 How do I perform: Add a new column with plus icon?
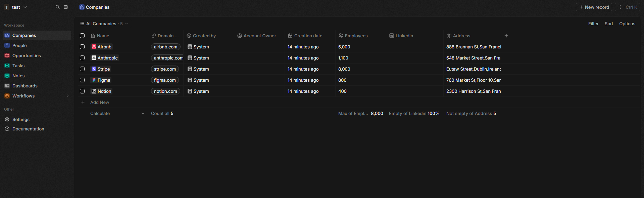tap(506, 36)
